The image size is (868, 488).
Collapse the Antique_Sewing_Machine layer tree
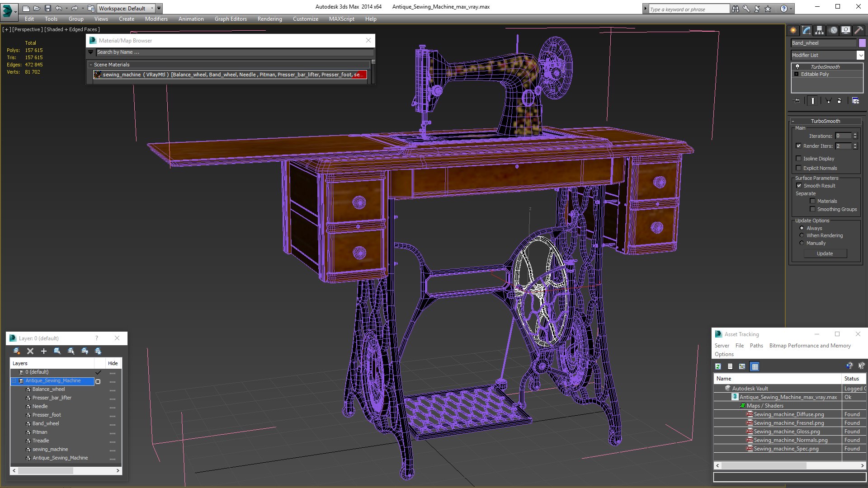(14, 381)
